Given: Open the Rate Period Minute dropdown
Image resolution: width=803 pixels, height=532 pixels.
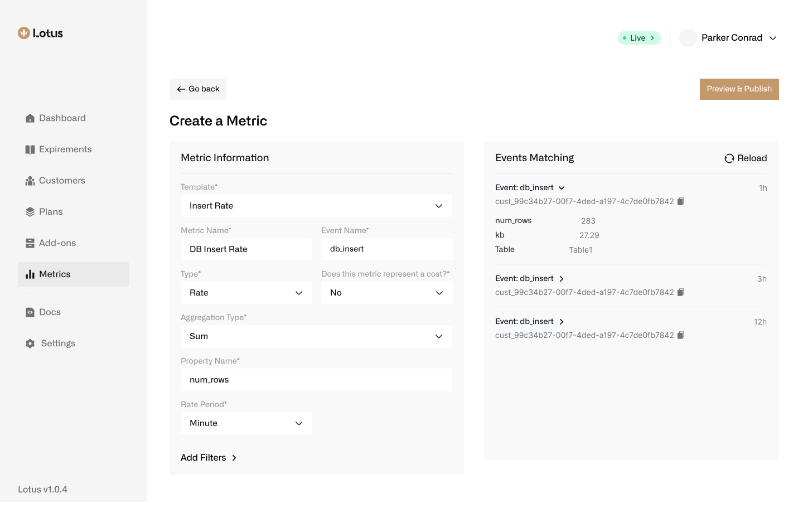Looking at the screenshot, I should [246, 423].
